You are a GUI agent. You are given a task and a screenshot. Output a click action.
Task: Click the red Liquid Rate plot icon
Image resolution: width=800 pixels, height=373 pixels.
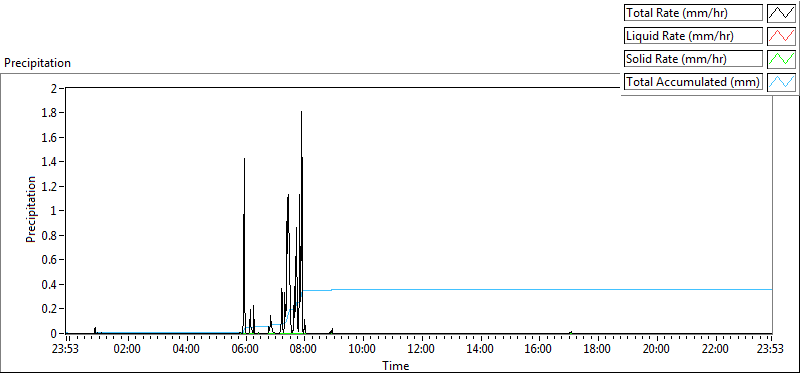click(x=781, y=36)
